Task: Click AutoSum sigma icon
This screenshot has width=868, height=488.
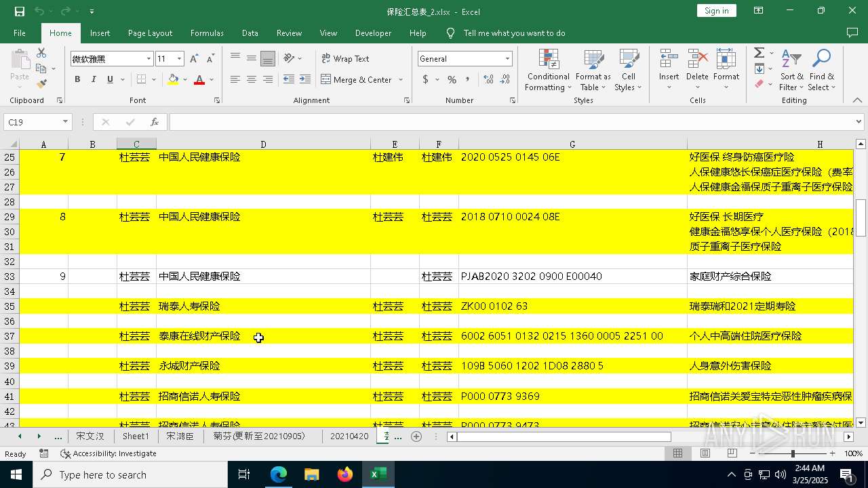Action: pos(759,53)
